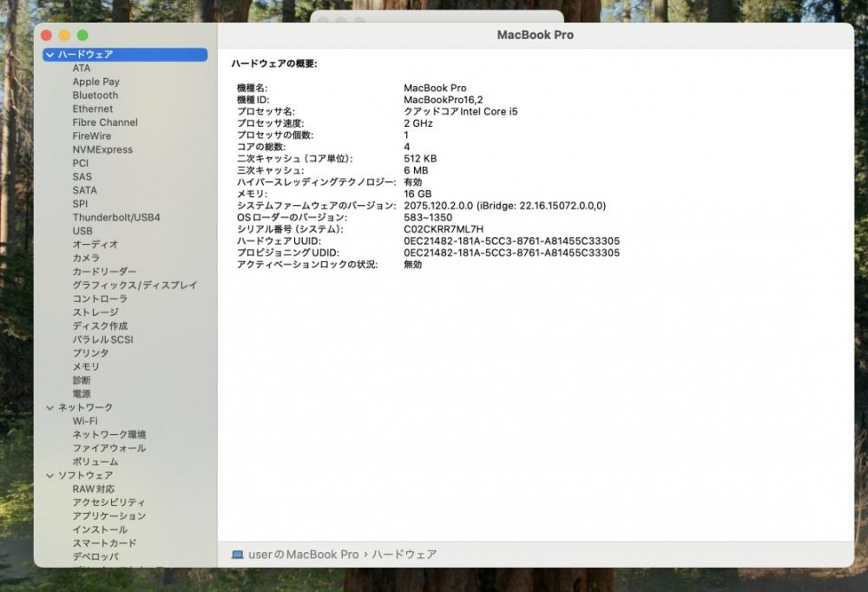Open the プリンタ entry

pyautogui.click(x=90, y=352)
